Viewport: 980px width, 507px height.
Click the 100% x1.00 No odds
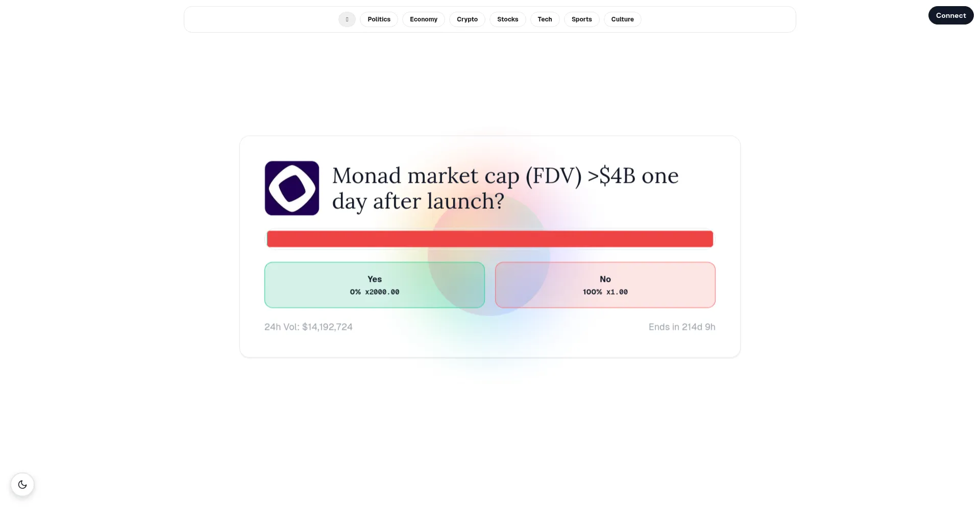[605, 292]
